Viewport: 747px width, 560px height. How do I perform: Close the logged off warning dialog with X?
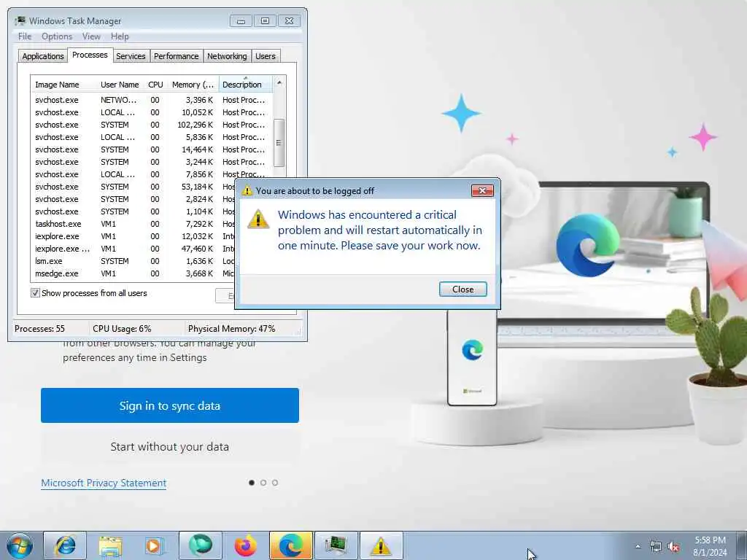pos(482,190)
